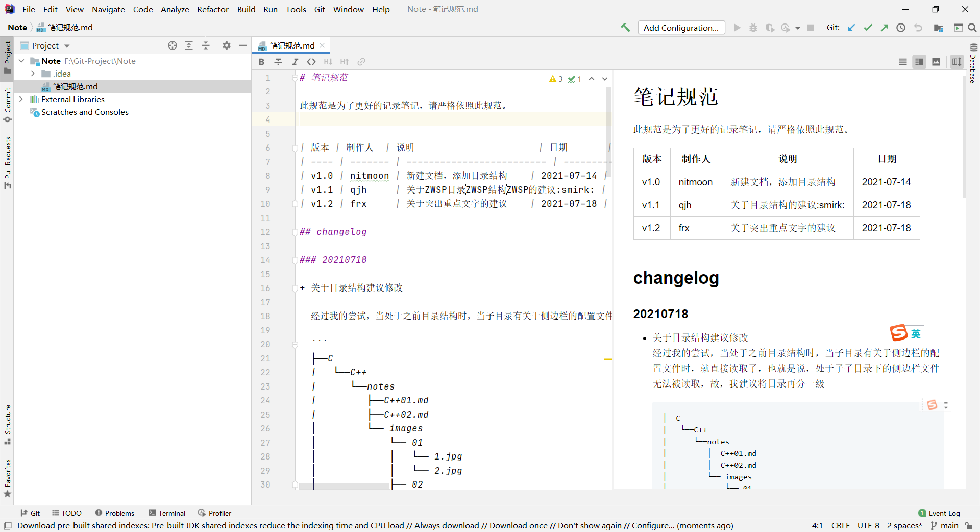Screen dimensions: 980x532
Task: Expand all in Project panel
Action: point(189,45)
